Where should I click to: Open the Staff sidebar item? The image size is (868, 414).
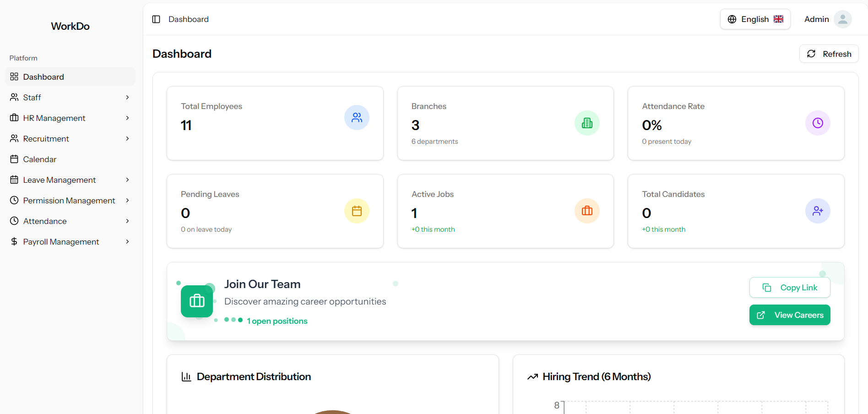70,97
